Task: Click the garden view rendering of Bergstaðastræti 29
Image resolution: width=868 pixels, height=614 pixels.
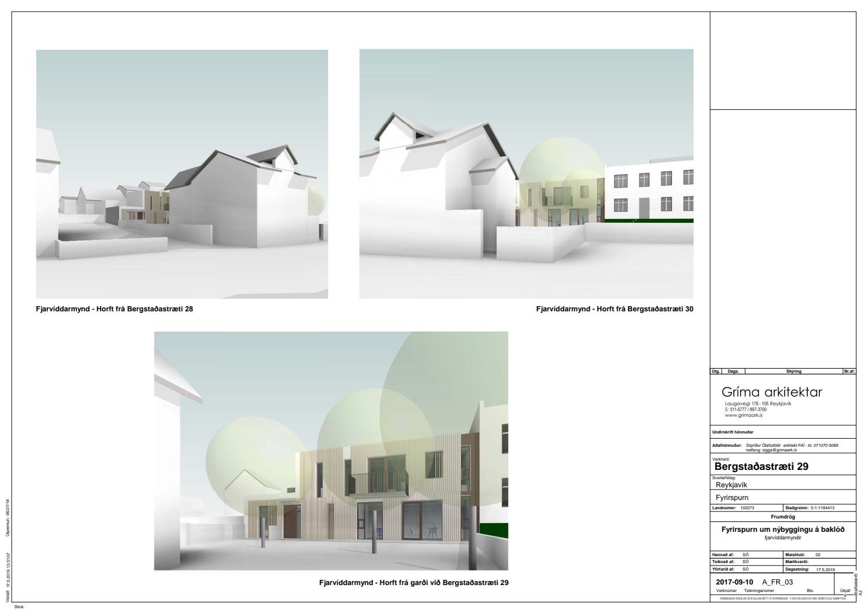Action: [x=330, y=450]
